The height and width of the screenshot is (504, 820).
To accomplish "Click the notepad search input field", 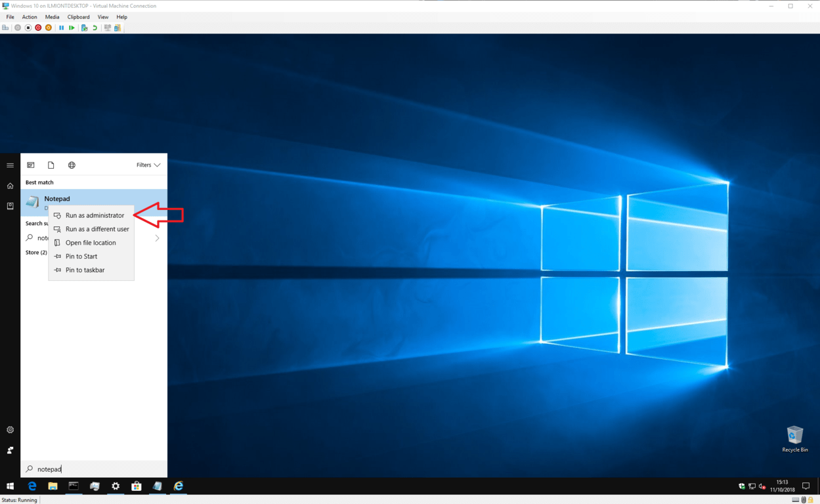I will click(94, 469).
